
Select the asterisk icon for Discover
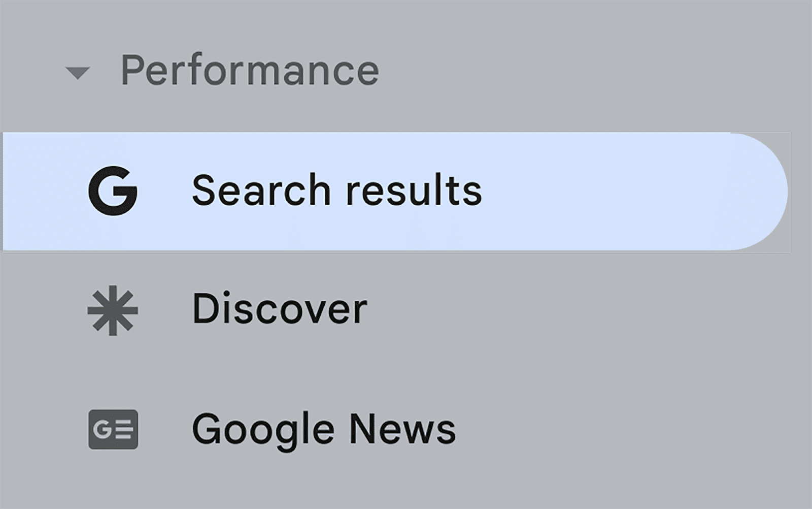pyautogui.click(x=113, y=309)
